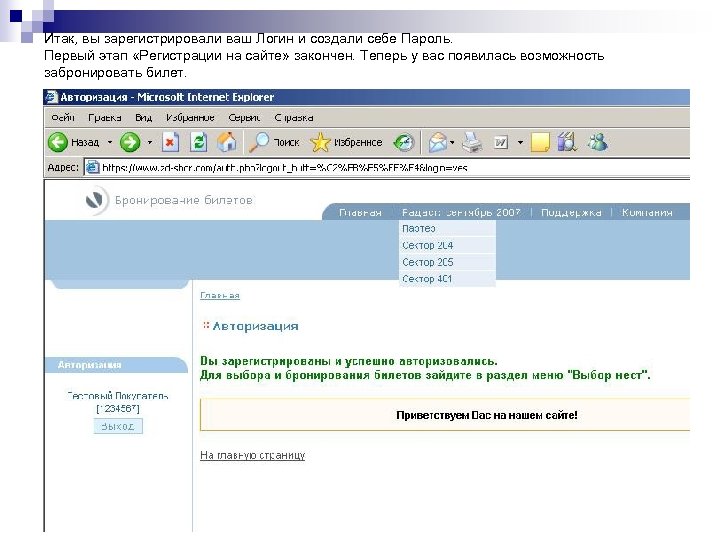720x540 pixels.
Task: Open the Поддержка navigation tab
Action: tap(571, 213)
